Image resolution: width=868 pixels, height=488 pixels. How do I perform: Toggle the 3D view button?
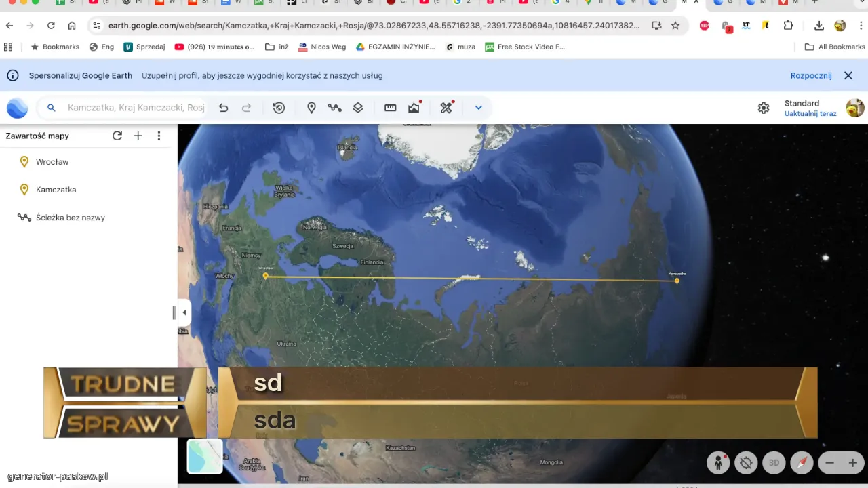[774, 463]
